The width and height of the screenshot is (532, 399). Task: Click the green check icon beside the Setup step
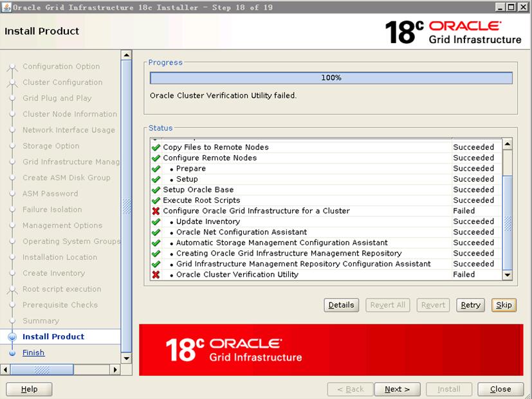156,179
